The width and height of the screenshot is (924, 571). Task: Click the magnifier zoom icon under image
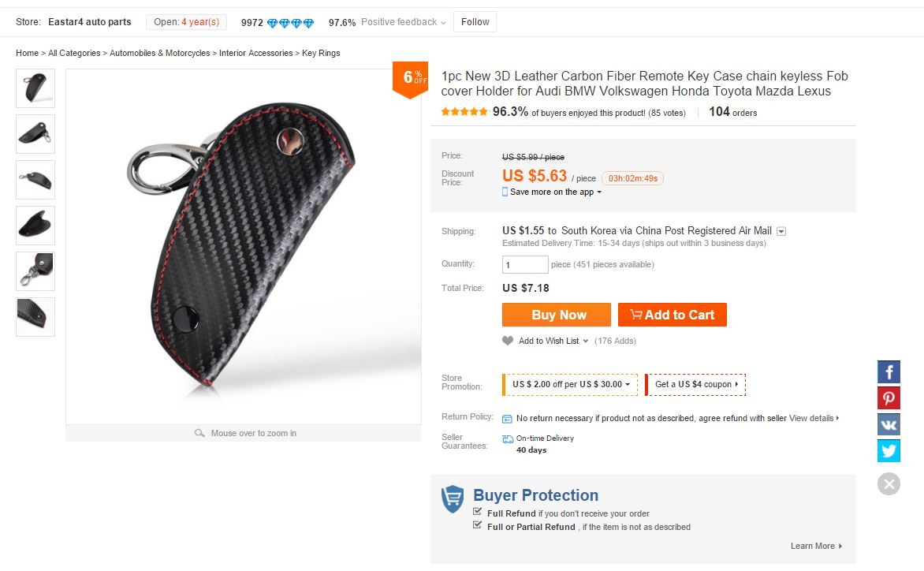tap(200, 433)
